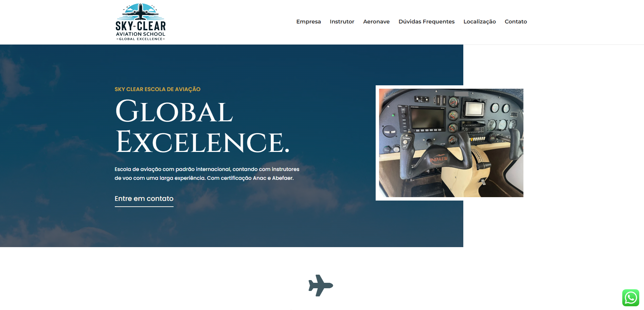
Task: Open Dúvidas Frequentes in the navigation
Action: click(x=426, y=21)
